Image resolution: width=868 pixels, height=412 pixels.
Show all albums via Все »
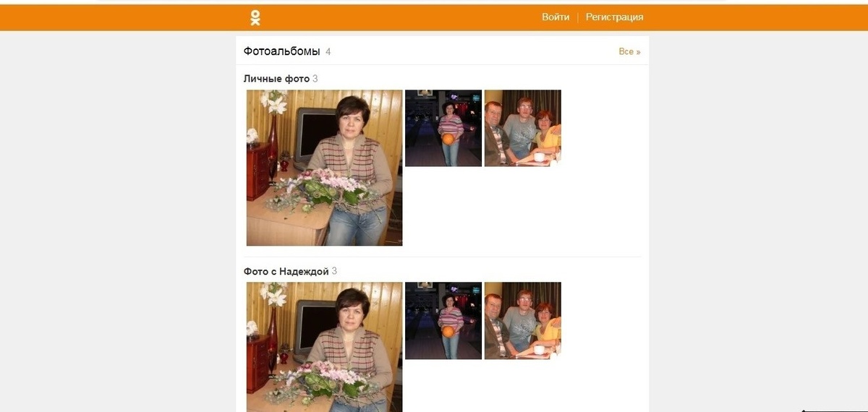coord(629,51)
